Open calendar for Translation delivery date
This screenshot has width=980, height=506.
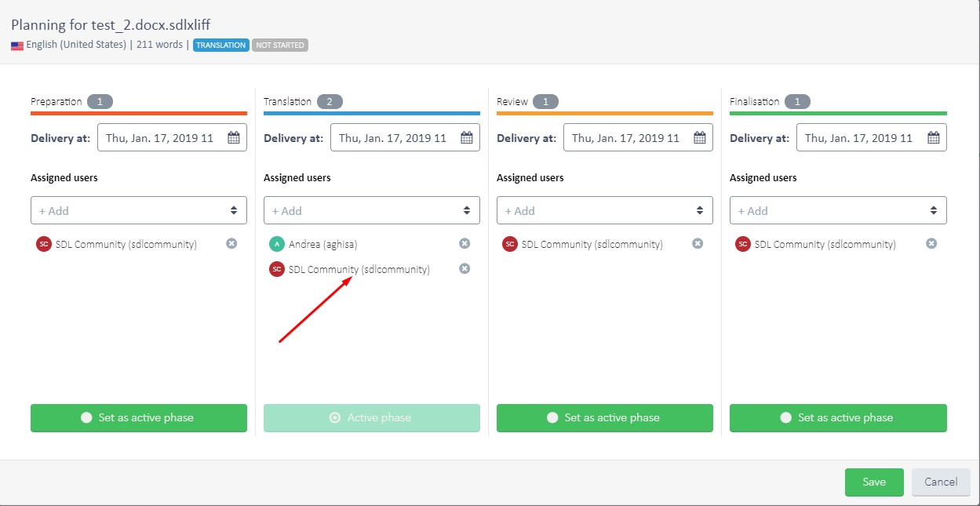click(467, 137)
